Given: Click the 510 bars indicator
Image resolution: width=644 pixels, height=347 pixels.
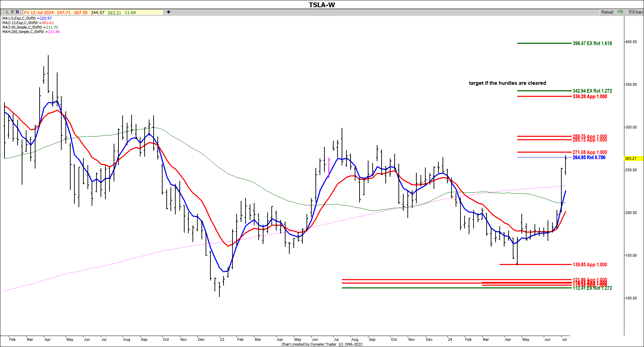Looking at the screenshot, I should [x=636, y=12].
